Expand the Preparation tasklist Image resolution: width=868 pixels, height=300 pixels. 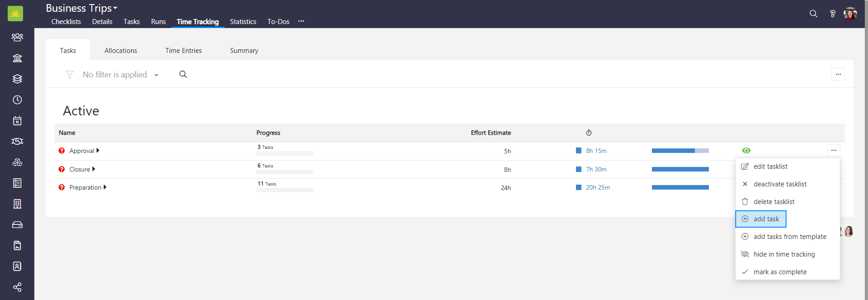(105, 187)
